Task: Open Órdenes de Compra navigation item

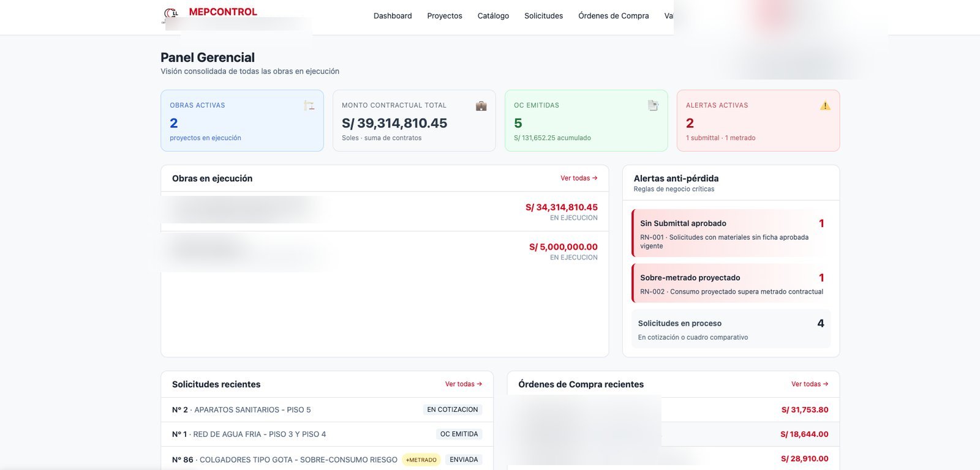Action: point(614,16)
